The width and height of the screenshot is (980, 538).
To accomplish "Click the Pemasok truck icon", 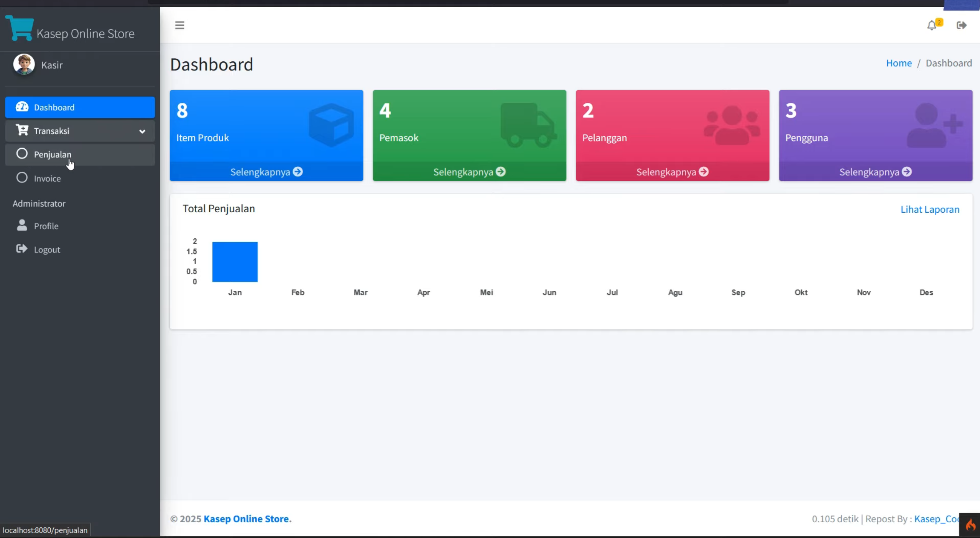I will point(529,125).
